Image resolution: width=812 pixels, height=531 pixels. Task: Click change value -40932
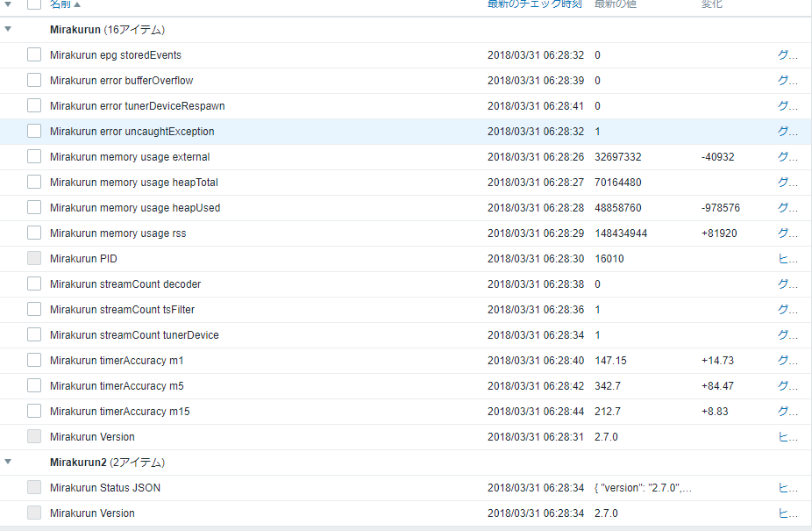tap(718, 156)
